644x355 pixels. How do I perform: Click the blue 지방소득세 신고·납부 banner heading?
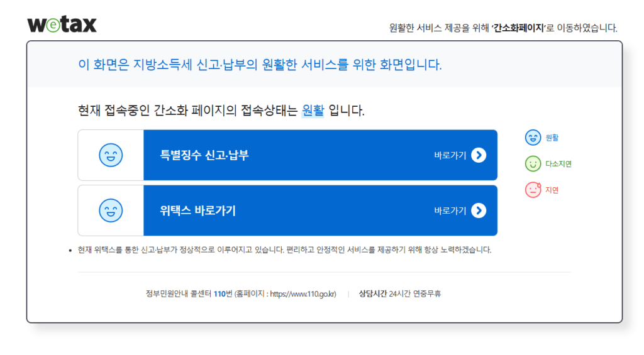pos(260,65)
